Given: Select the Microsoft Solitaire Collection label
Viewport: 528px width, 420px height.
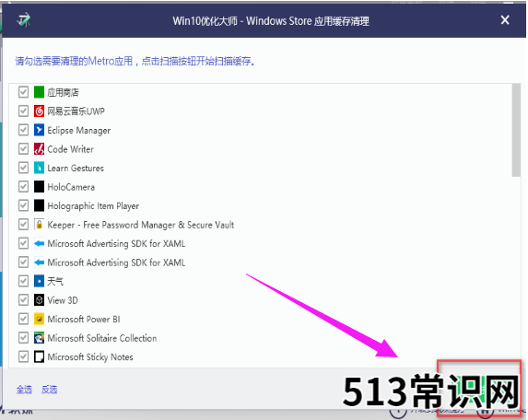Looking at the screenshot, I should pyautogui.click(x=102, y=338).
